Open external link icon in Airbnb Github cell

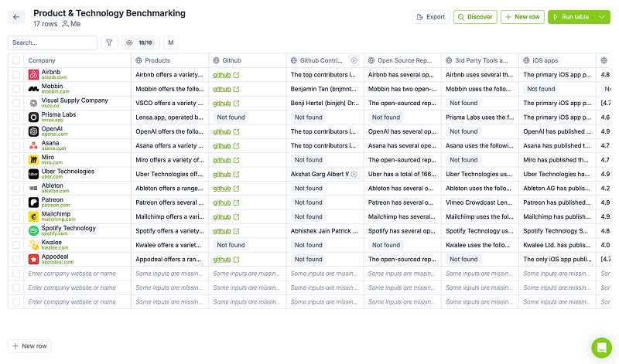(x=236, y=75)
